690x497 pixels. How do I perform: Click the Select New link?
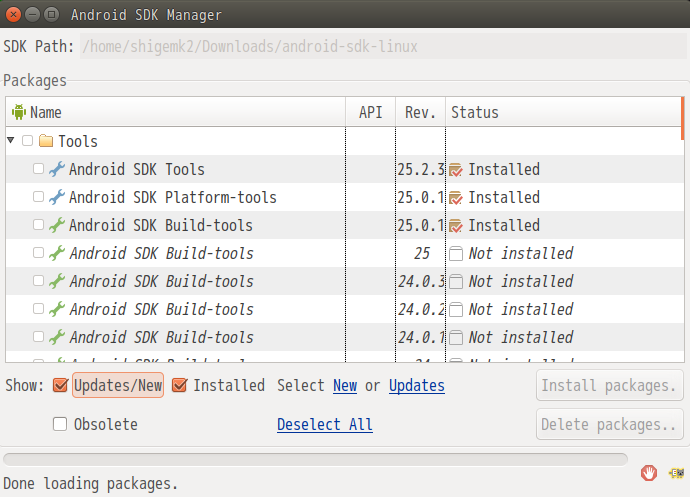(x=345, y=386)
